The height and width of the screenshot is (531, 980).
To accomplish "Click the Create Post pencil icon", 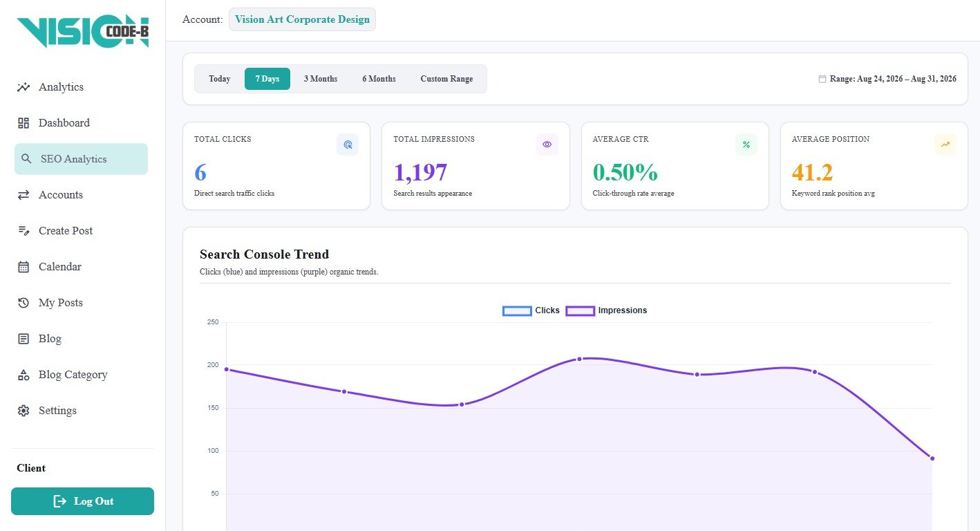I will click(x=23, y=231).
